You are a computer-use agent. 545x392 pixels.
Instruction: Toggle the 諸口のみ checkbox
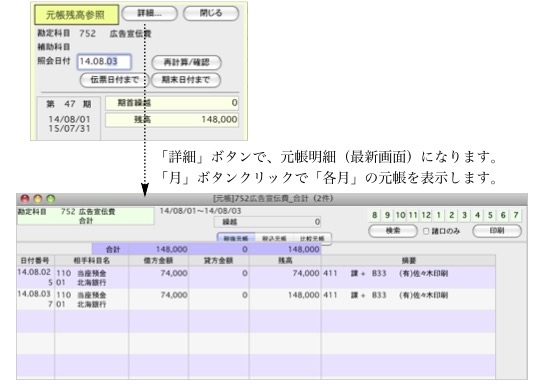tap(426, 231)
